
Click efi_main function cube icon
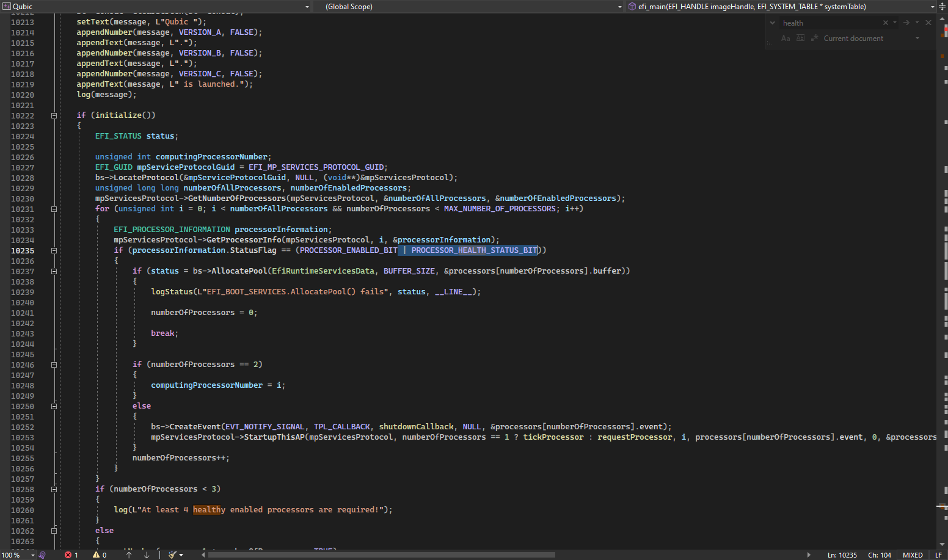(x=632, y=7)
